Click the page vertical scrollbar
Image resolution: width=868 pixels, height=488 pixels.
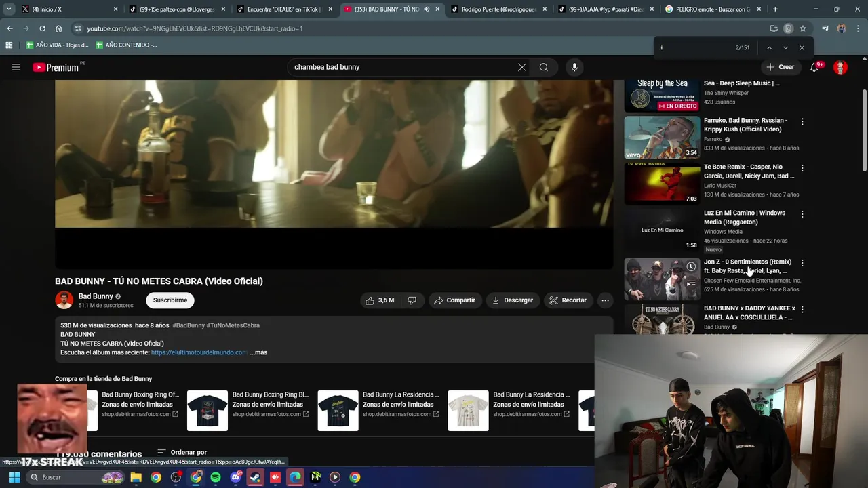[864, 129]
